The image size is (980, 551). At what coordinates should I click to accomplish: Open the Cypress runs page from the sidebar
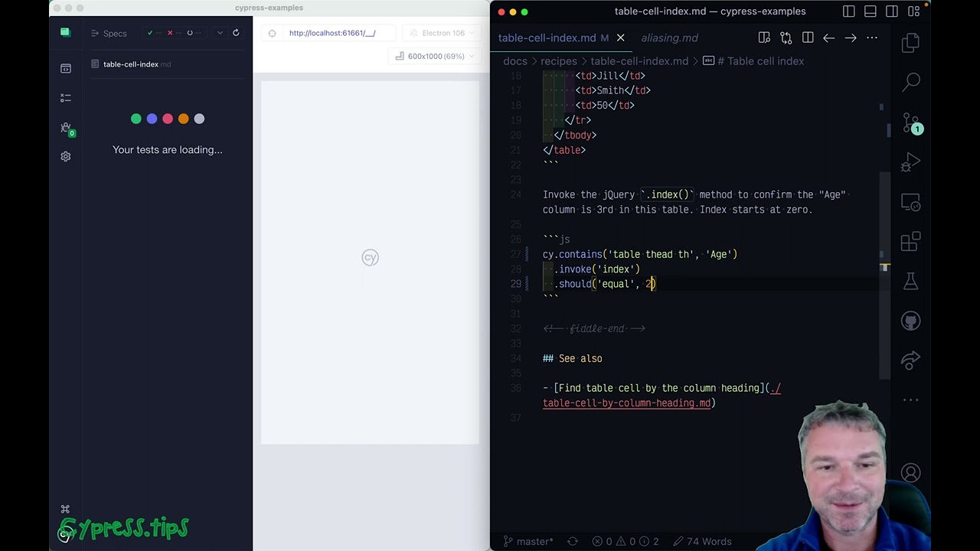66,98
